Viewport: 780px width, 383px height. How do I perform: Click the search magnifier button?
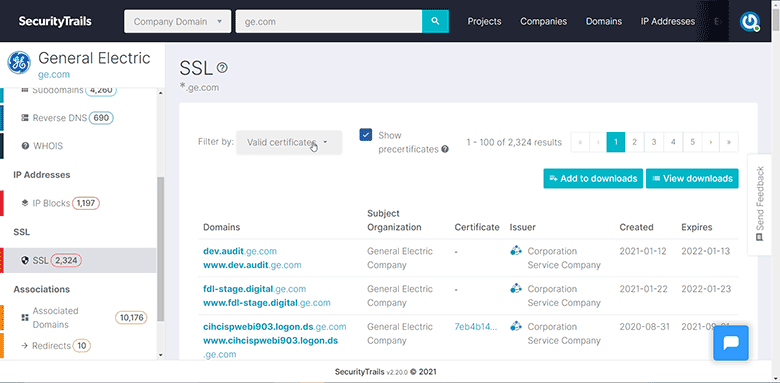click(435, 21)
